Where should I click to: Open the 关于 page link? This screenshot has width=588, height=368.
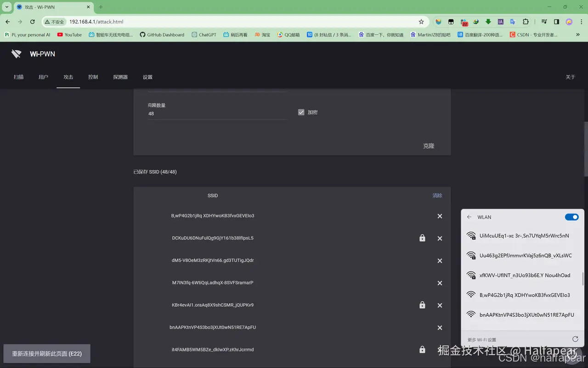point(571,77)
